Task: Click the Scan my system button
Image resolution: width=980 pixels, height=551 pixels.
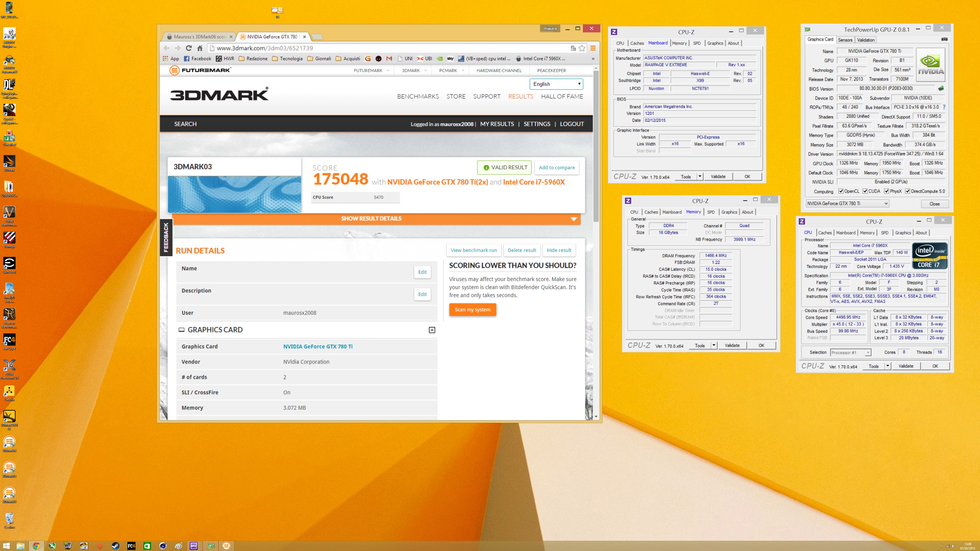Action: coord(472,309)
